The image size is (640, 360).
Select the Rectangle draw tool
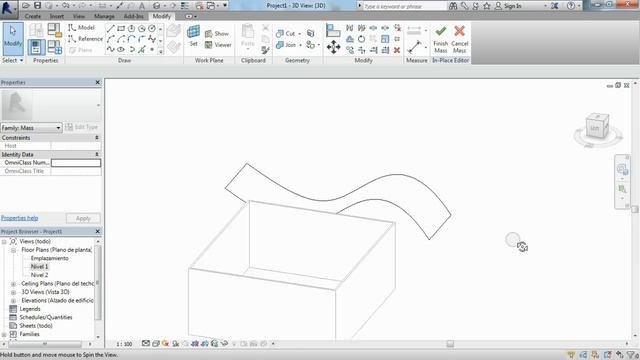pos(121,29)
